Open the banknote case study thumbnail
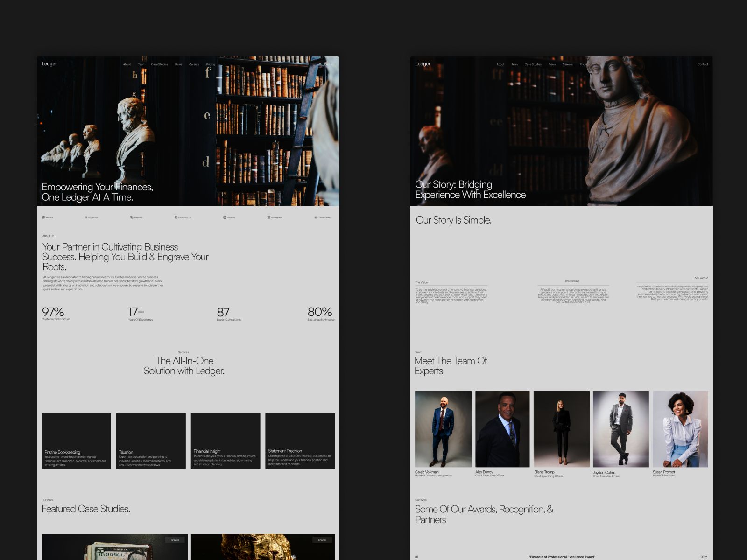747x560 pixels. pyautogui.click(x=115, y=547)
